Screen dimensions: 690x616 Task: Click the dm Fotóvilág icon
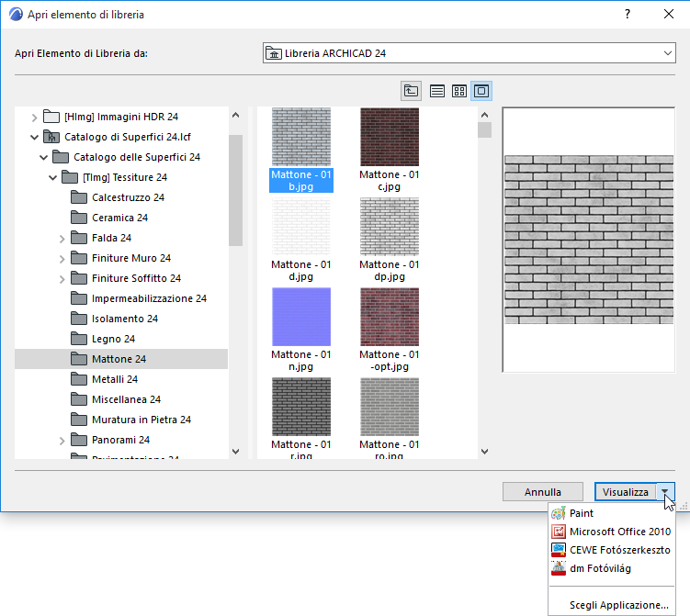click(559, 568)
